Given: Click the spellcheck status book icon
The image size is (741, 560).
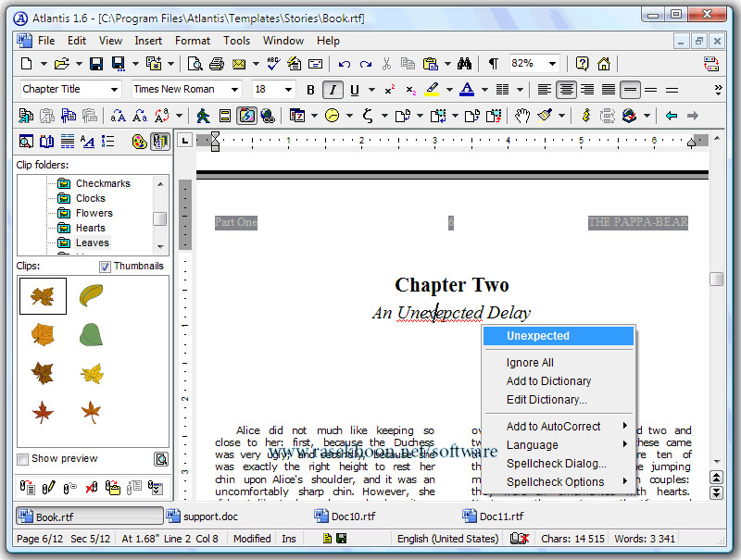Looking at the screenshot, I should [x=520, y=539].
